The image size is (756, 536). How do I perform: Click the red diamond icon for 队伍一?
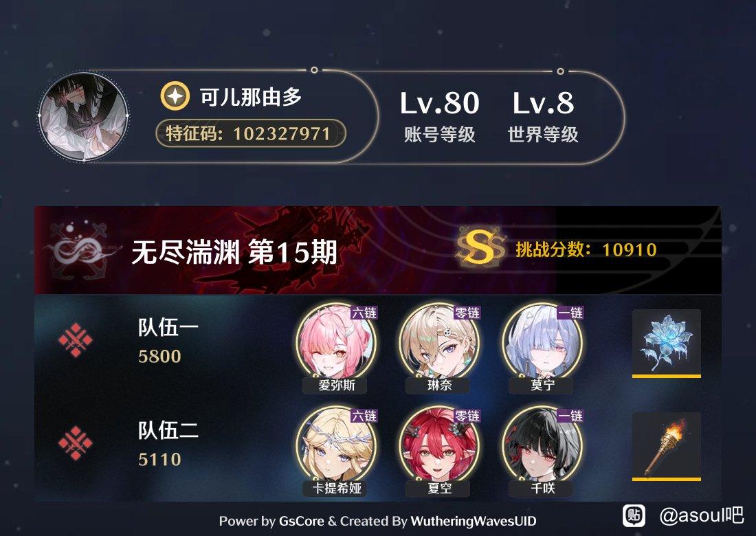click(75, 340)
